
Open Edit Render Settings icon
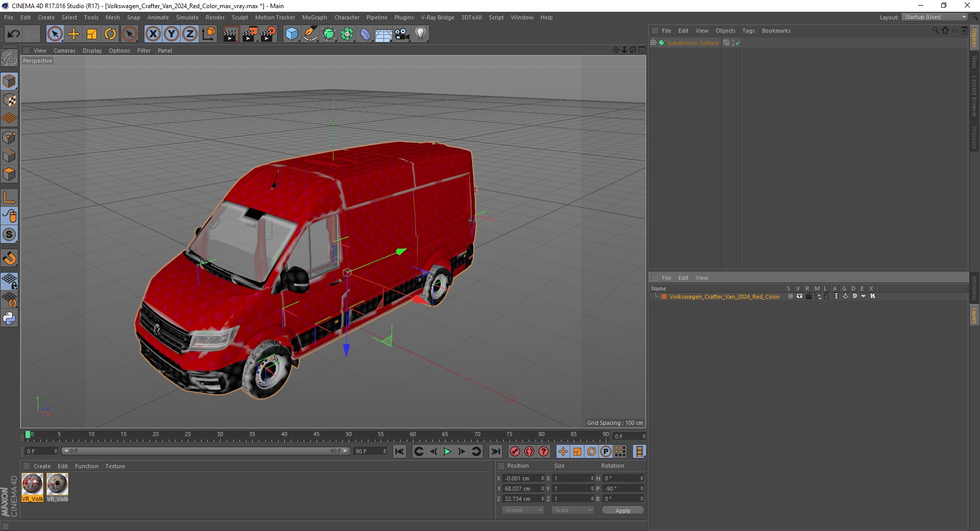click(x=268, y=34)
